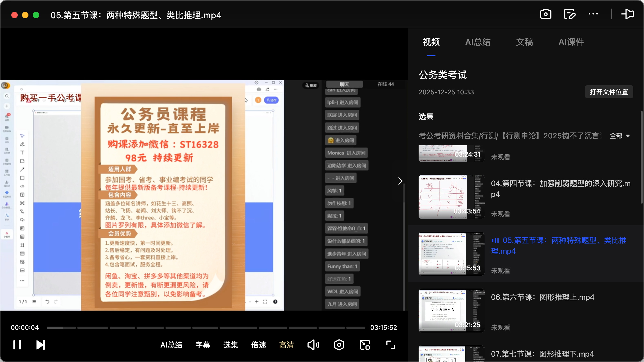644x362 pixels.
Task: Mute the video via the speaker icon
Action: (313, 345)
